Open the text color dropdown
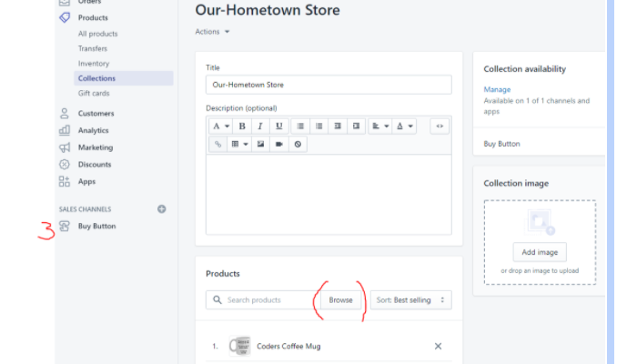This screenshot has height=364, width=637. (404, 126)
